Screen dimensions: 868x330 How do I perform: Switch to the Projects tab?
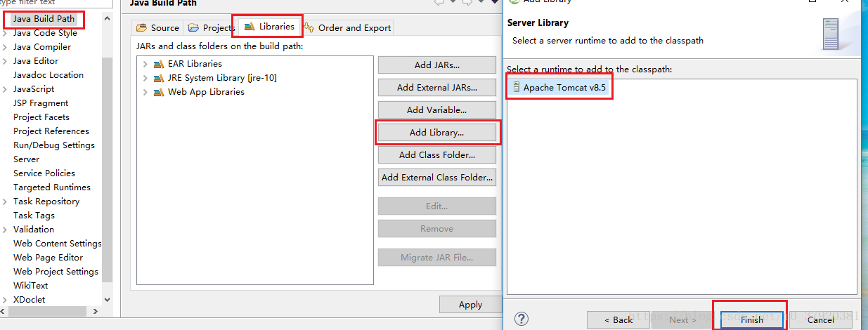[x=211, y=28]
